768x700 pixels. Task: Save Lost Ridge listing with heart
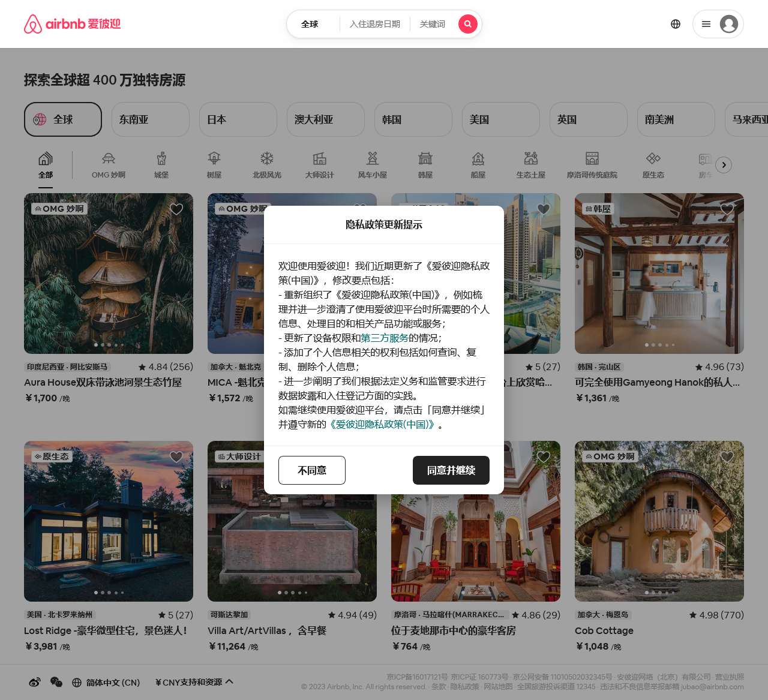[x=176, y=457]
